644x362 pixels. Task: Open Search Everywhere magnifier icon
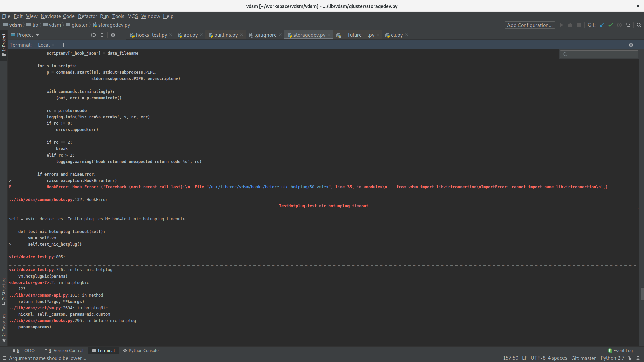click(639, 25)
